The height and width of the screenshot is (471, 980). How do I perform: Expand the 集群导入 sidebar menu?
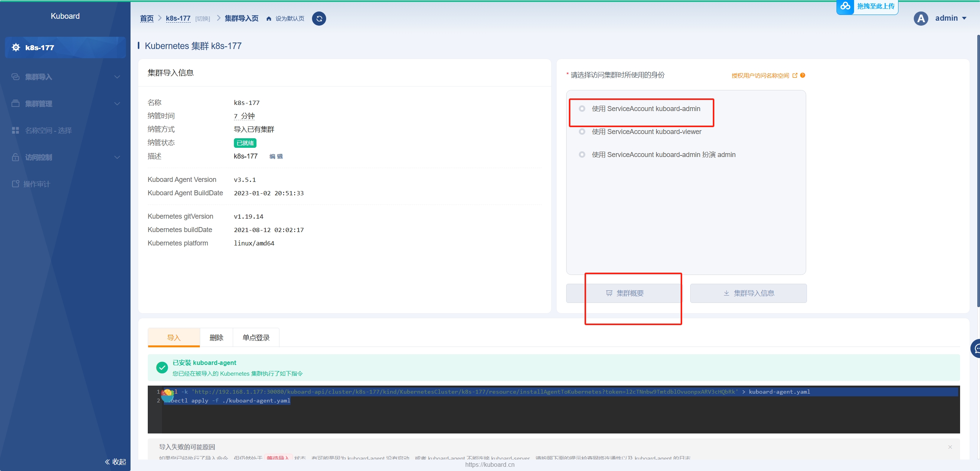117,77
